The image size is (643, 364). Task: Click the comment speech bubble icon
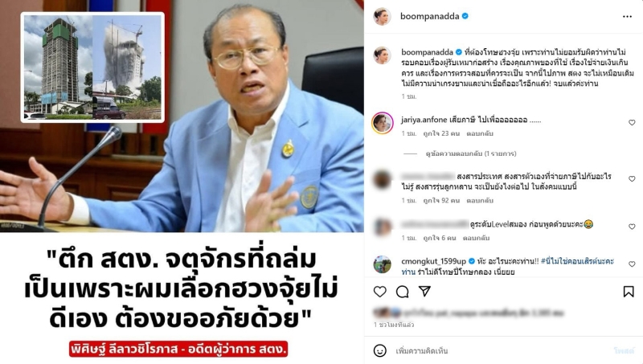(x=403, y=292)
